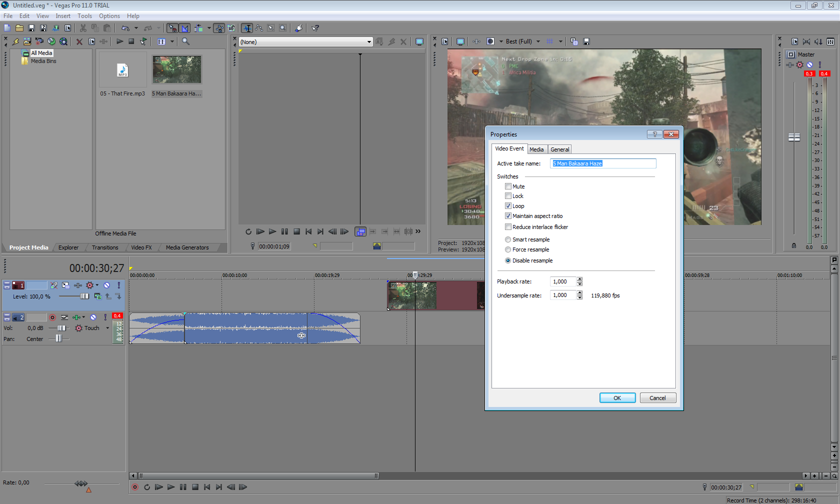The width and height of the screenshot is (840, 504).
Task: Click the Open project folder icon
Action: 19,28
